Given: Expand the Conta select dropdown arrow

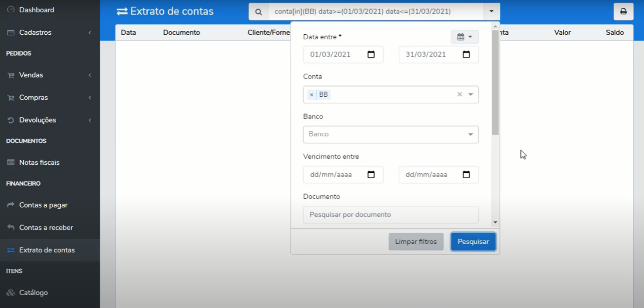Looking at the screenshot, I should (x=471, y=94).
